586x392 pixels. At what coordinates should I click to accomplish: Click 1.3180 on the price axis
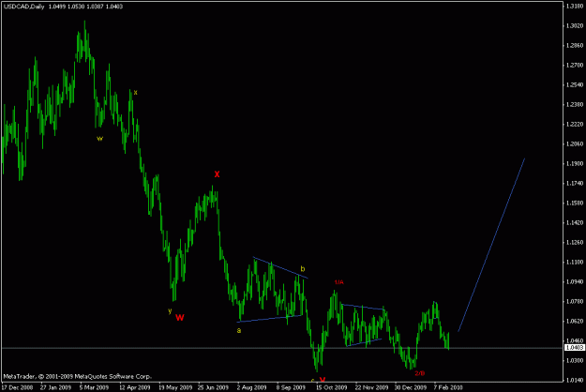575,6
